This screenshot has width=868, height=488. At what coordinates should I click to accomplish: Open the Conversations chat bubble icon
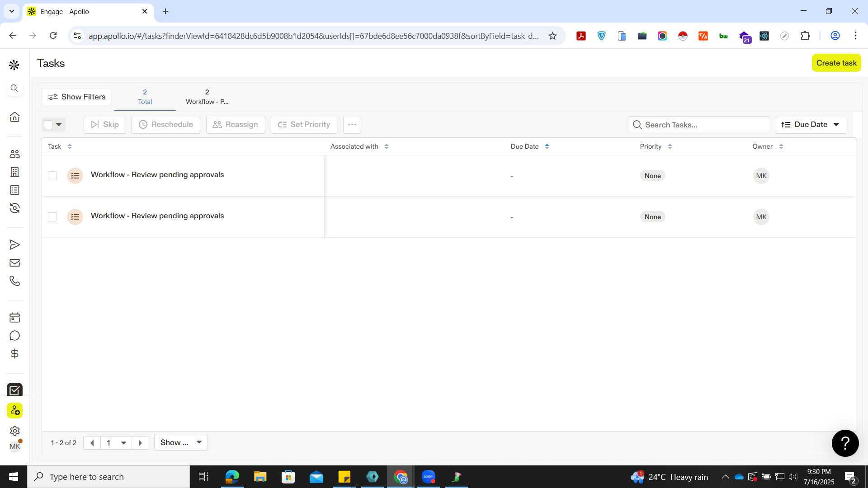point(14,336)
